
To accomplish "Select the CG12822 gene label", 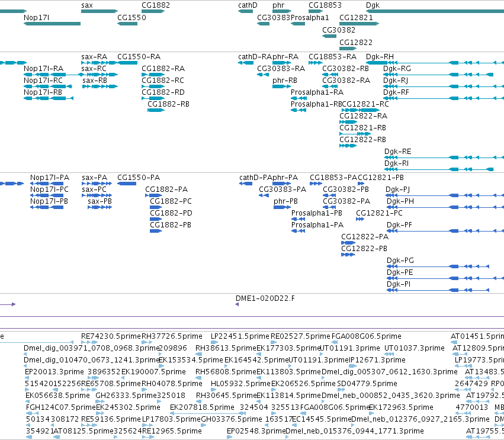I will (x=356, y=43).
